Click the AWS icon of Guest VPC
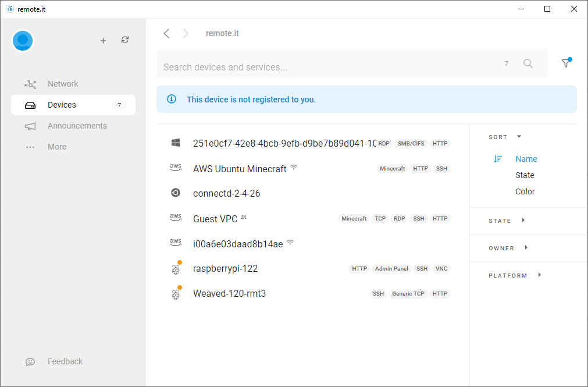 176,218
